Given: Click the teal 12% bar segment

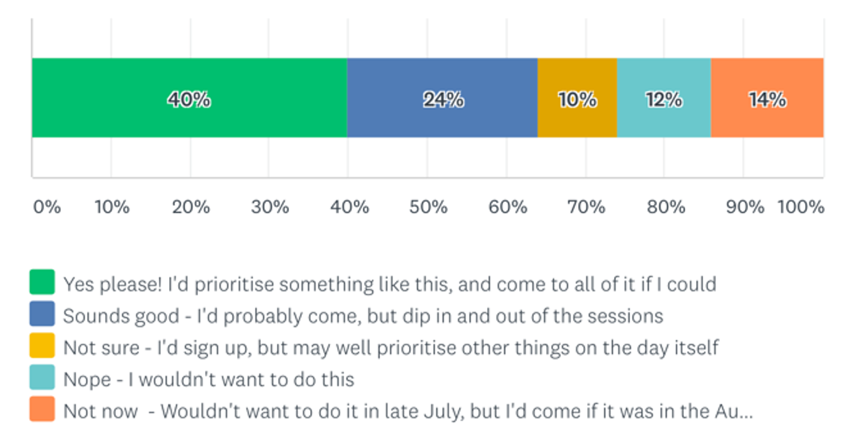Looking at the screenshot, I should [664, 98].
